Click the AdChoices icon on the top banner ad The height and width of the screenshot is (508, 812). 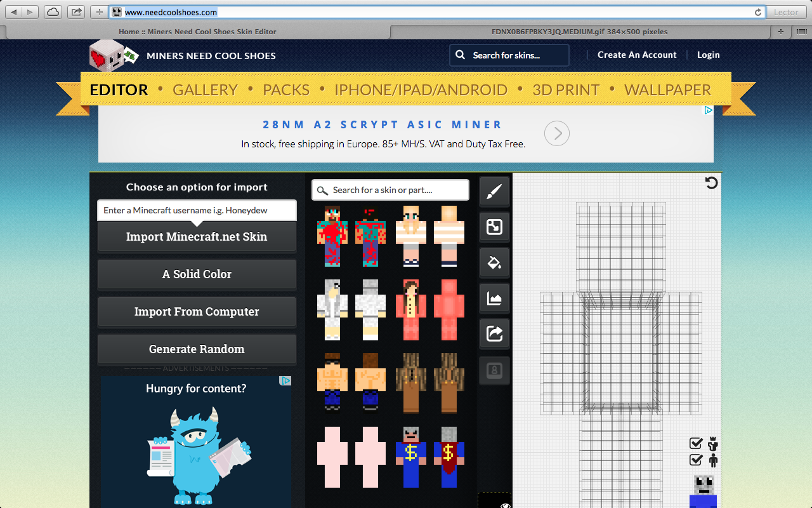click(709, 110)
